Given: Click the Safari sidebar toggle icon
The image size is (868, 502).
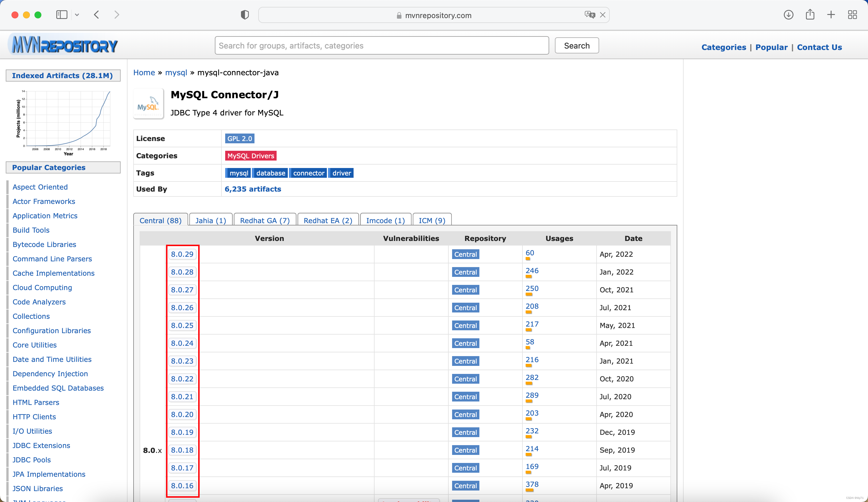Looking at the screenshot, I should (62, 15).
